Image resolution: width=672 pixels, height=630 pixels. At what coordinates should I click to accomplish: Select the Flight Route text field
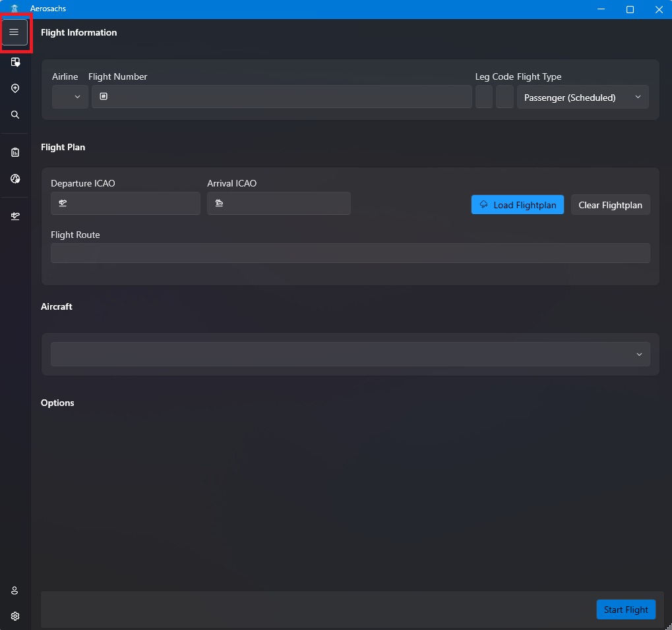coord(350,253)
